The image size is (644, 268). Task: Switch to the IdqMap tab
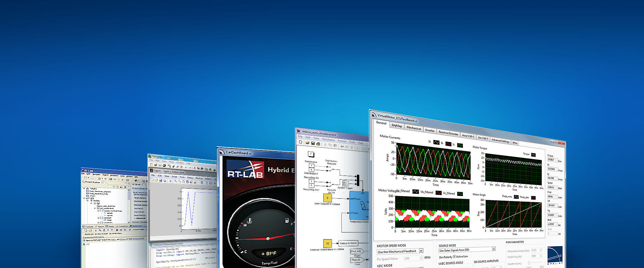pos(397,126)
